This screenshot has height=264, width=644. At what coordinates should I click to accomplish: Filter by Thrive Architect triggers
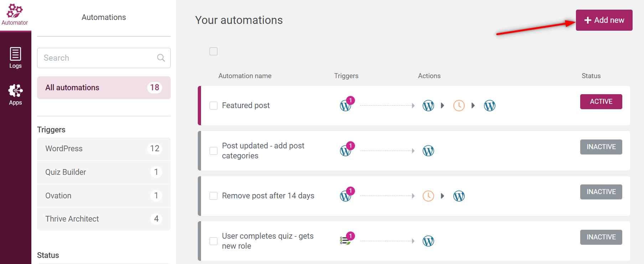(x=104, y=219)
